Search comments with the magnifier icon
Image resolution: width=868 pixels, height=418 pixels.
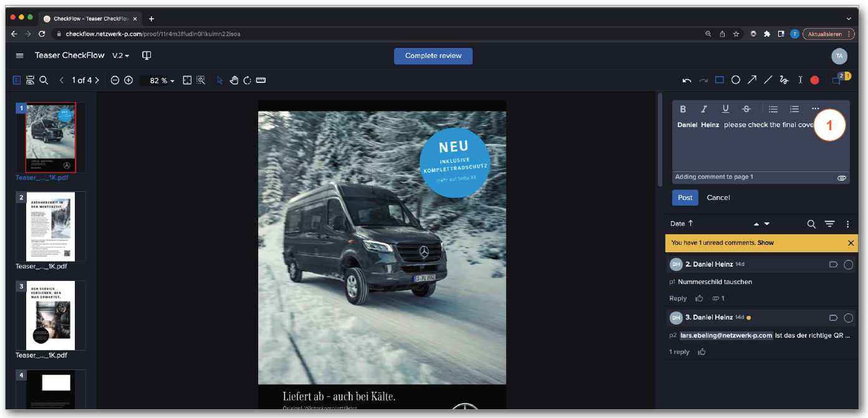click(x=811, y=224)
